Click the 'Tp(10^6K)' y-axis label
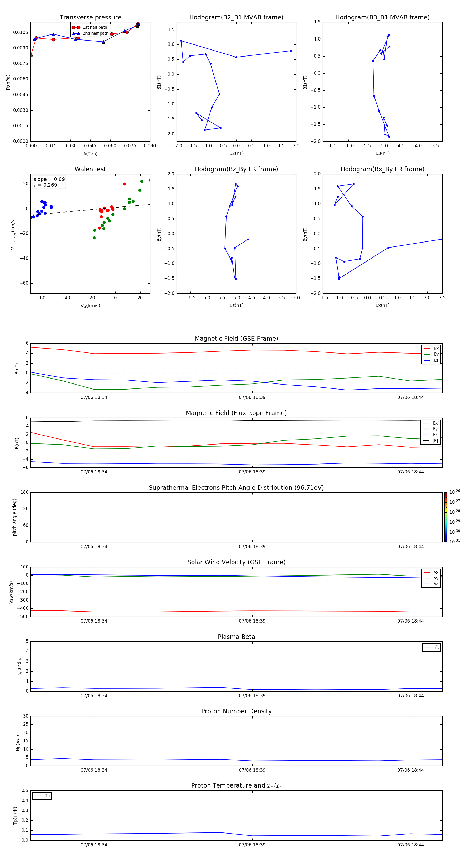The image size is (473, 868). click(16, 815)
